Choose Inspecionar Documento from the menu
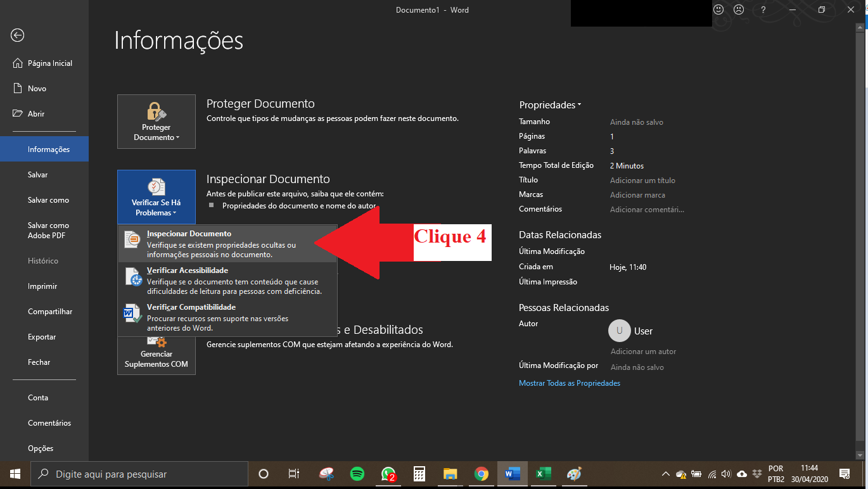Viewport: 868px width, 489px height. pos(227,244)
